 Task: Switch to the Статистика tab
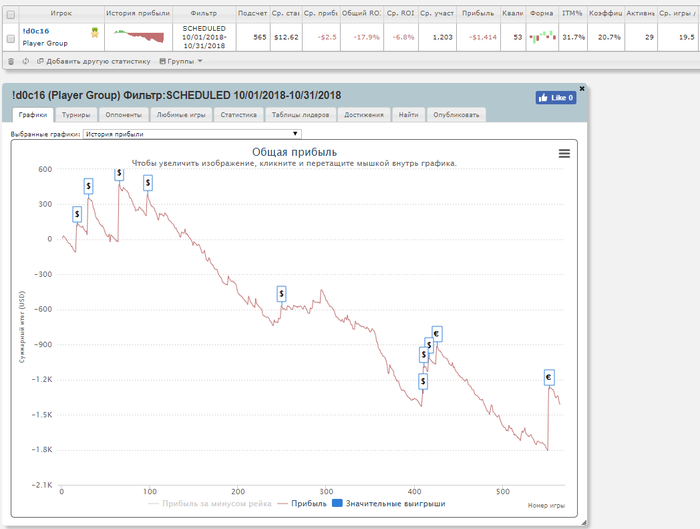point(238,115)
